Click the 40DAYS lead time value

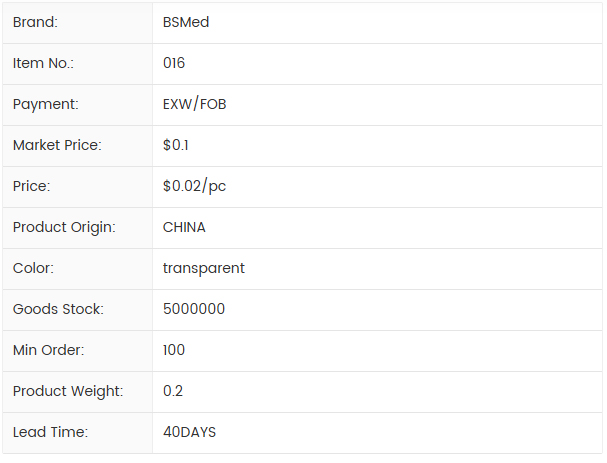click(x=189, y=432)
